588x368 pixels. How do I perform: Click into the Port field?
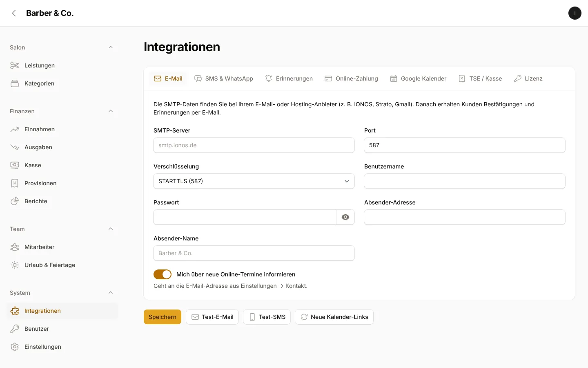[x=465, y=145]
